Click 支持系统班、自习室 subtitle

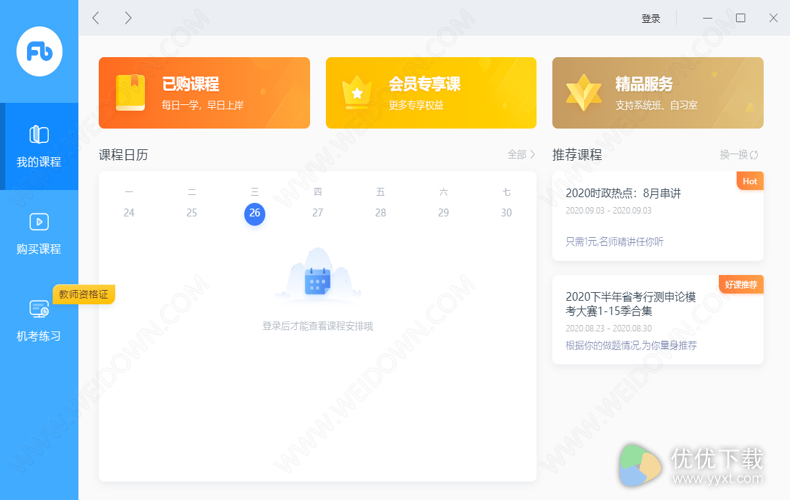point(656,105)
